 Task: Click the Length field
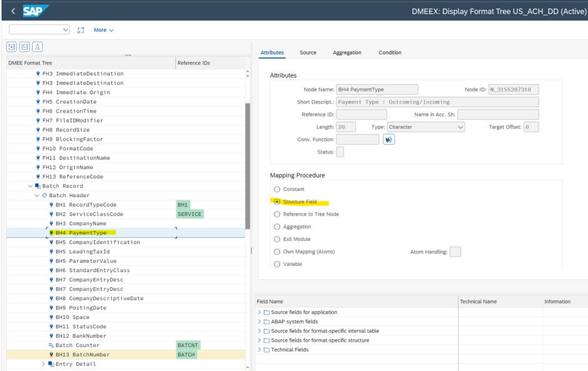pos(346,127)
